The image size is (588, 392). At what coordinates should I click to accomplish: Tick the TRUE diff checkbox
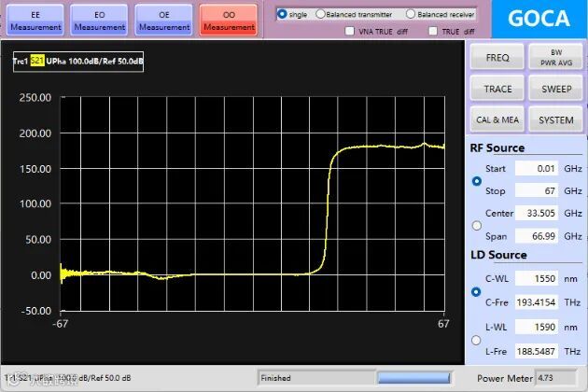coord(433,31)
